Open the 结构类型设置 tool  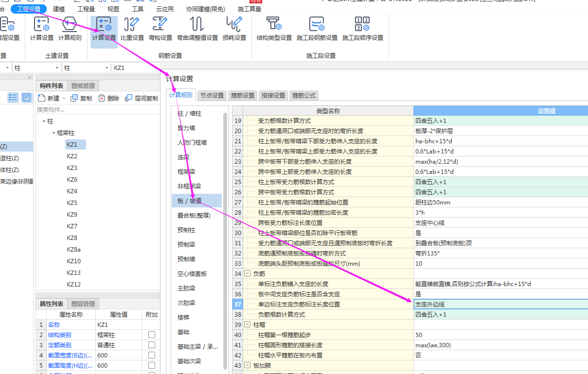click(x=274, y=29)
